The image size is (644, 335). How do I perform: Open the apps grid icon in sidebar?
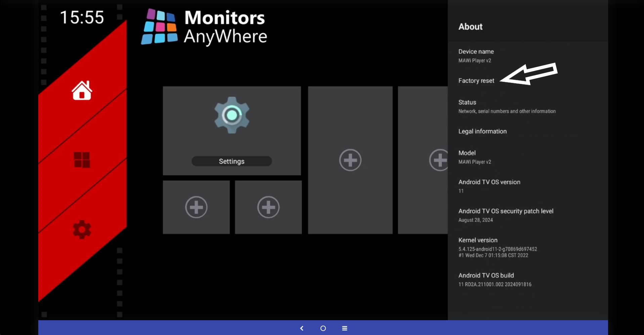82,160
